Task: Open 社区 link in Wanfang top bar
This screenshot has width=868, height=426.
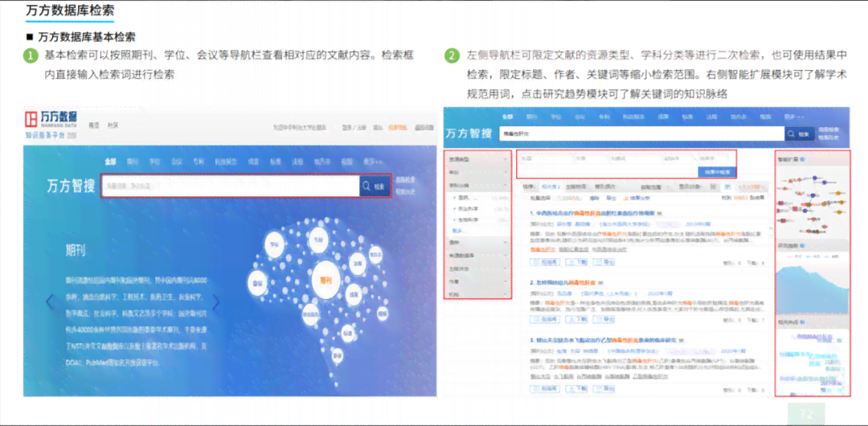Action: click(113, 125)
